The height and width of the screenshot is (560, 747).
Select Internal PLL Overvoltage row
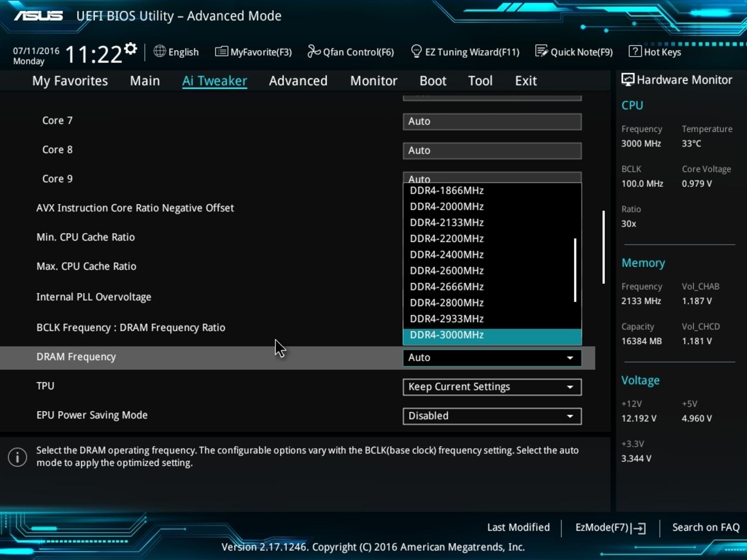[93, 297]
